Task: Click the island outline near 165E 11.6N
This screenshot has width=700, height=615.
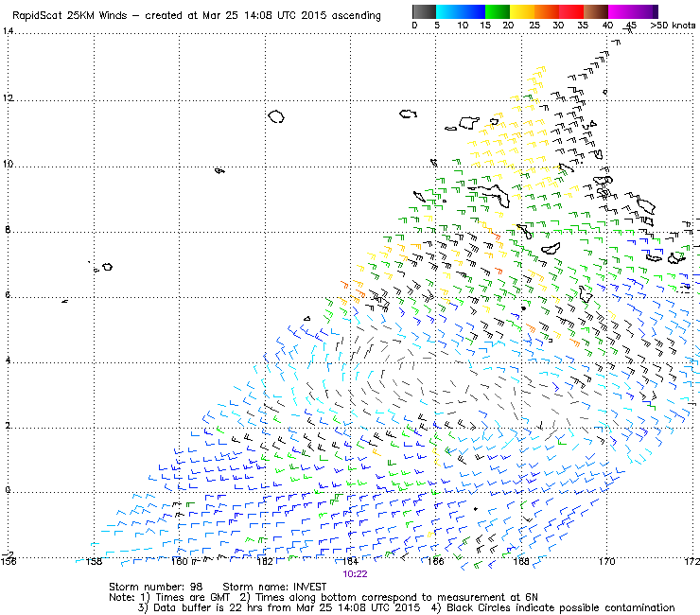Action: [408, 114]
